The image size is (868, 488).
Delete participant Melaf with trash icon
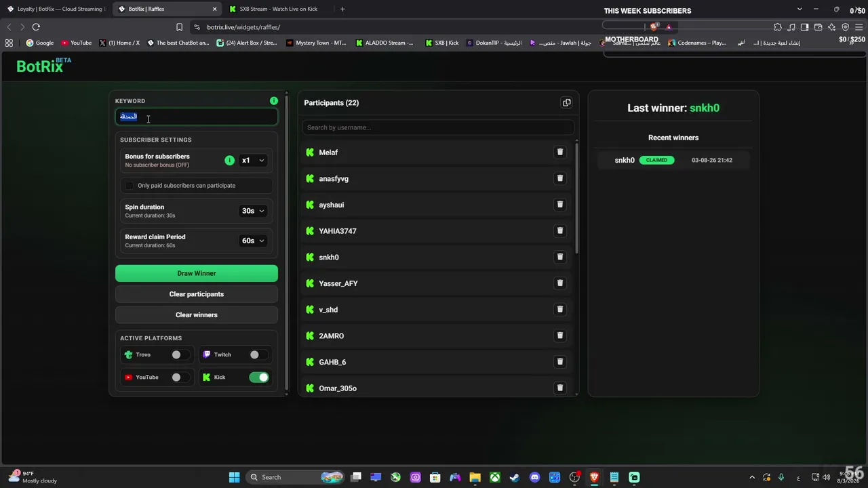point(560,152)
